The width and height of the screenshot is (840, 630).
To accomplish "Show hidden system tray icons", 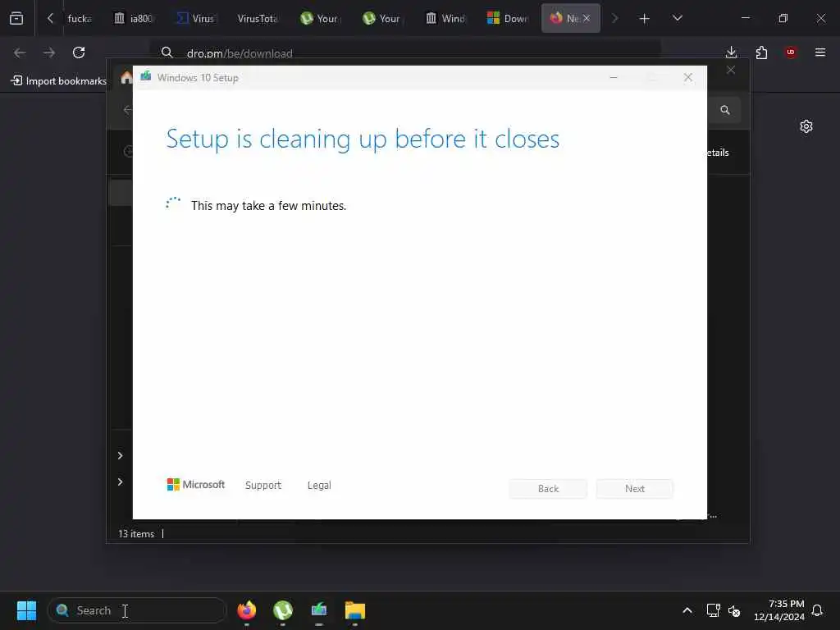I will (687, 610).
